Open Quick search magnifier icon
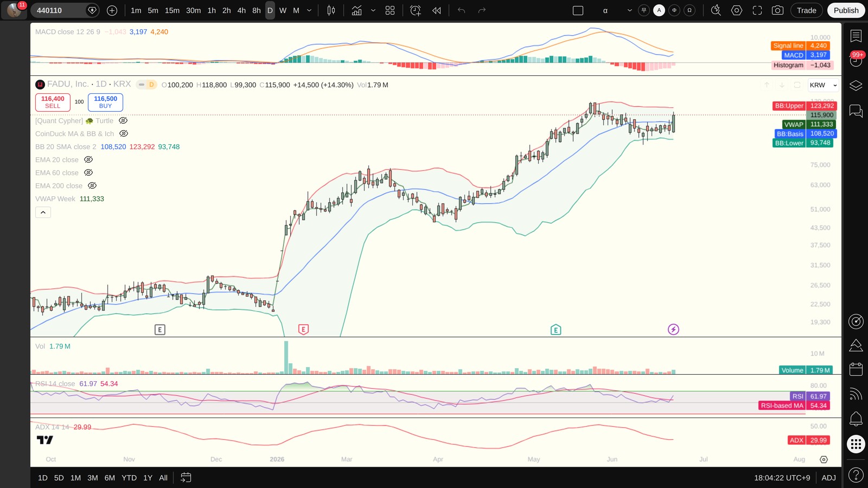The width and height of the screenshot is (868, 488). [716, 10]
